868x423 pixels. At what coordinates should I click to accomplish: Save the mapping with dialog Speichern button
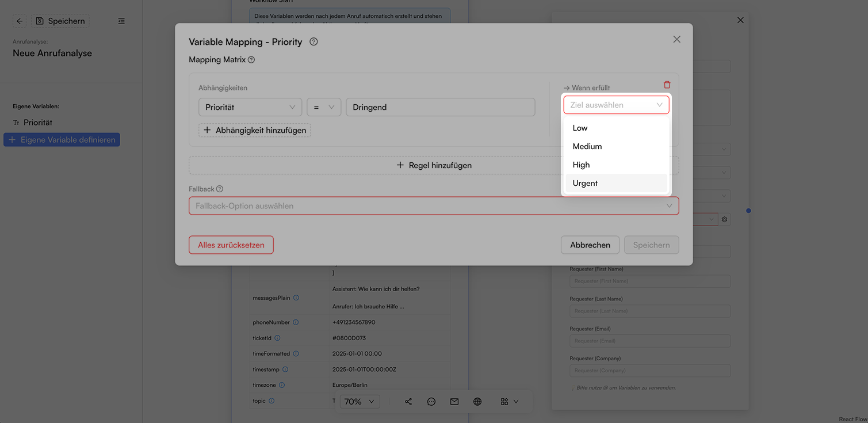pos(651,245)
